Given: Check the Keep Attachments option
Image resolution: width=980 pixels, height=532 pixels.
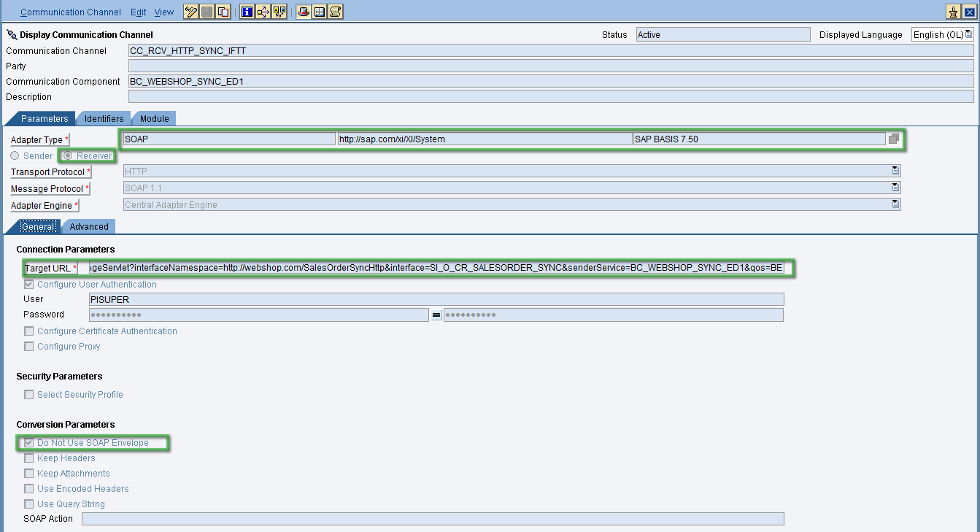Looking at the screenshot, I should pyautogui.click(x=29, y=474).
